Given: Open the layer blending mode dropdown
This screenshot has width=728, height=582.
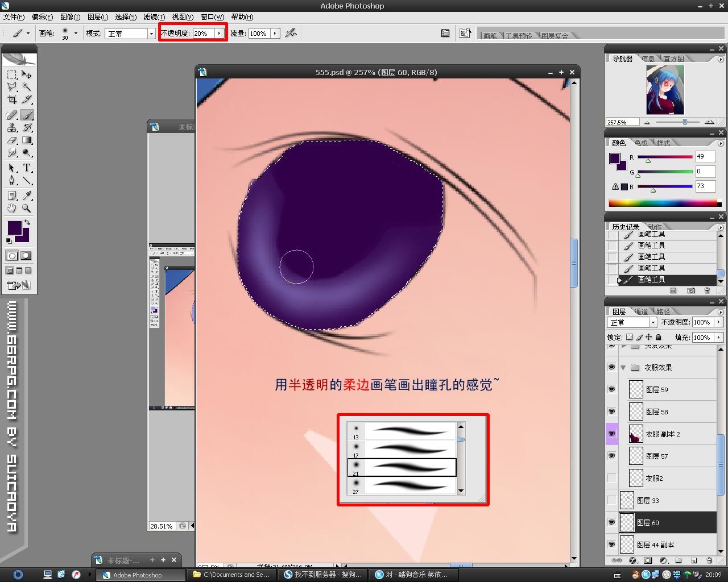Looking at the screenshot, I should [x=653, y=322].
